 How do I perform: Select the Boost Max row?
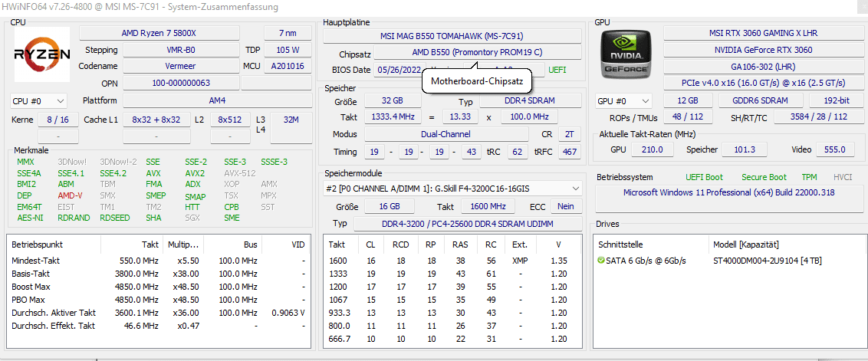coord(158,287)
